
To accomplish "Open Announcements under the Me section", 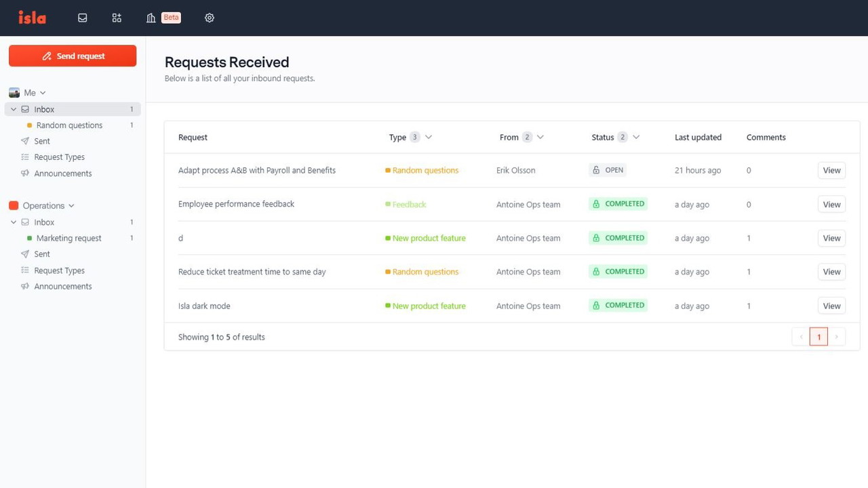I will click(62, 174).
